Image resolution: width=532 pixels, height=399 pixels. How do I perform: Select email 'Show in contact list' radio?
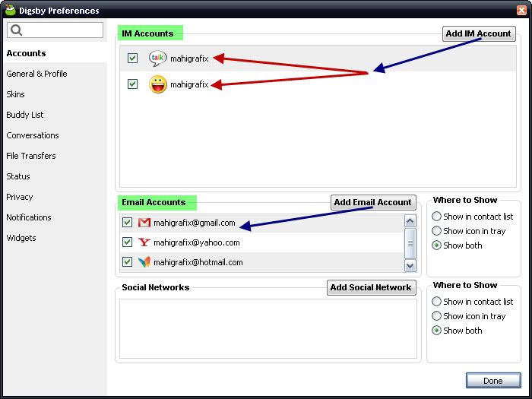click(x=436, y=216)
